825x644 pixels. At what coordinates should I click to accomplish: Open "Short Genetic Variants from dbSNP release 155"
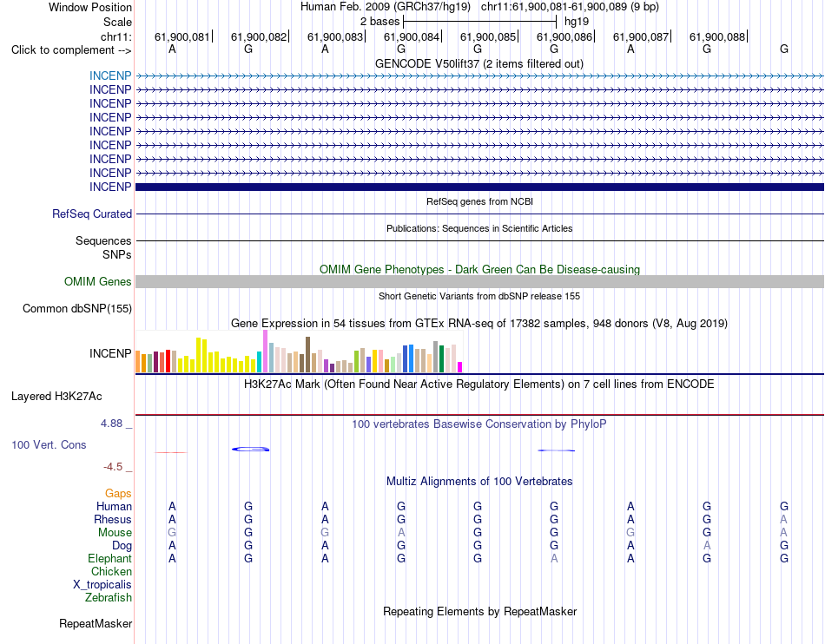pyautogui.click(x=479, y=296)
